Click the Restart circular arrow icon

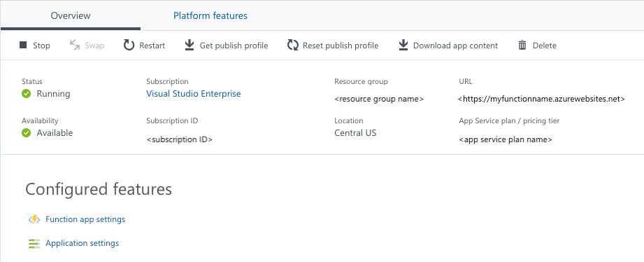click(x=129, y=46)
